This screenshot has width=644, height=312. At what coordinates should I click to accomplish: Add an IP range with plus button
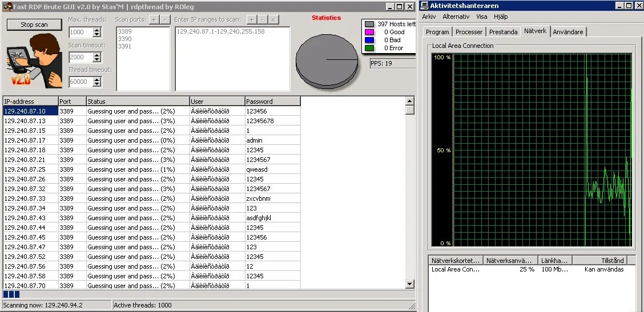click(251, 19)
